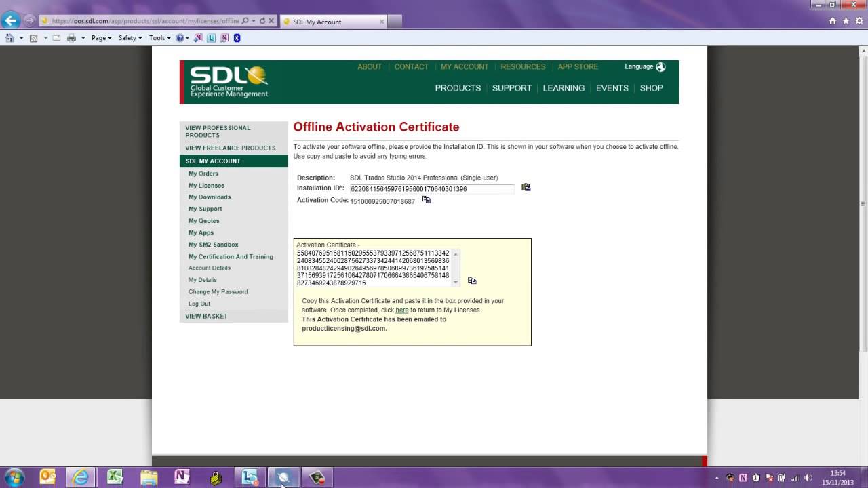Open Excel from the taskbar
This screenshot has width=868, height=488.
point(115,477)
